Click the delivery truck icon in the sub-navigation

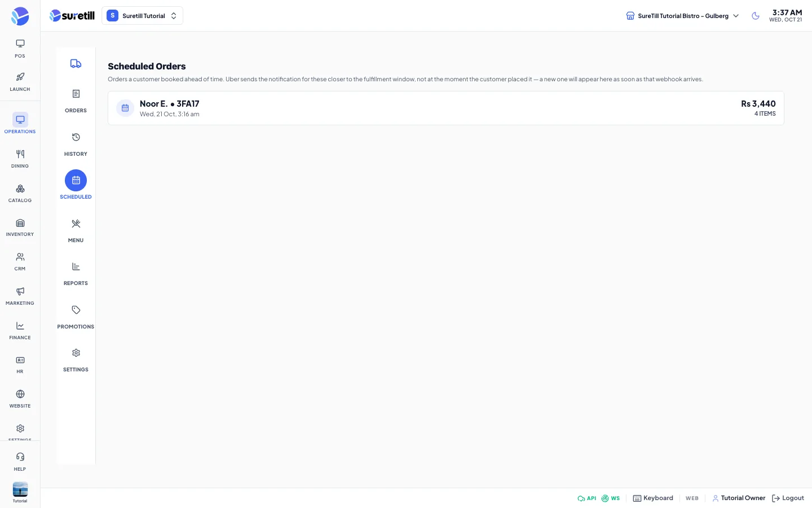[x=76, y=64]
